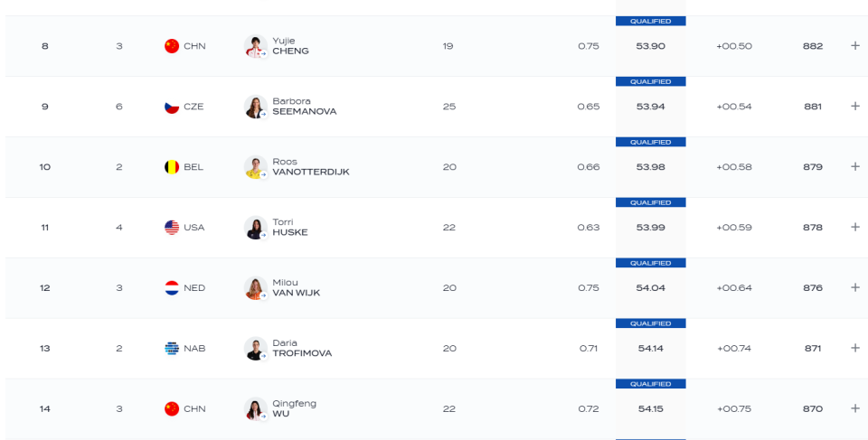
Task: Open Barbora Seemanova's profile picture
Action: click(256, 107)
